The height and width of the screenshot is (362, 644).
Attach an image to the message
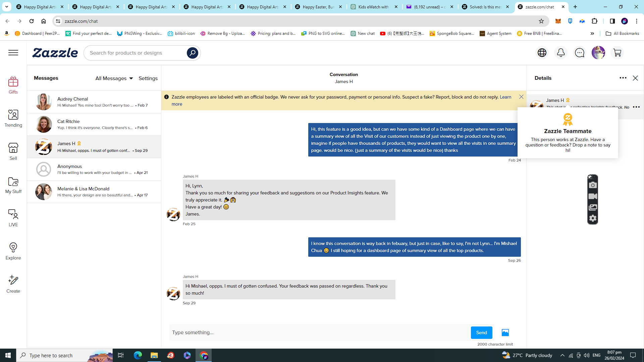coord(505,333)
